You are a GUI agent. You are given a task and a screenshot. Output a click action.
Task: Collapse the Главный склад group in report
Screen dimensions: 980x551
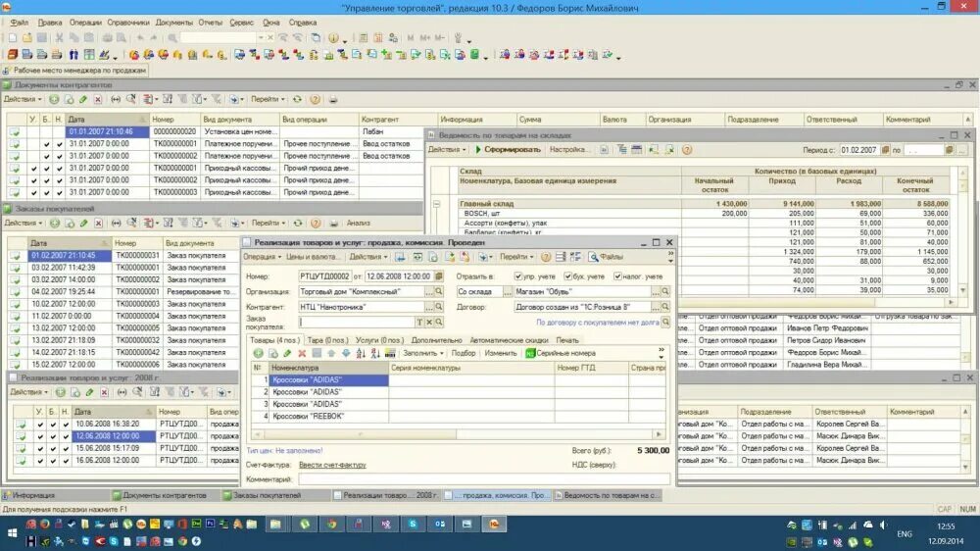(x=437, y=204)
